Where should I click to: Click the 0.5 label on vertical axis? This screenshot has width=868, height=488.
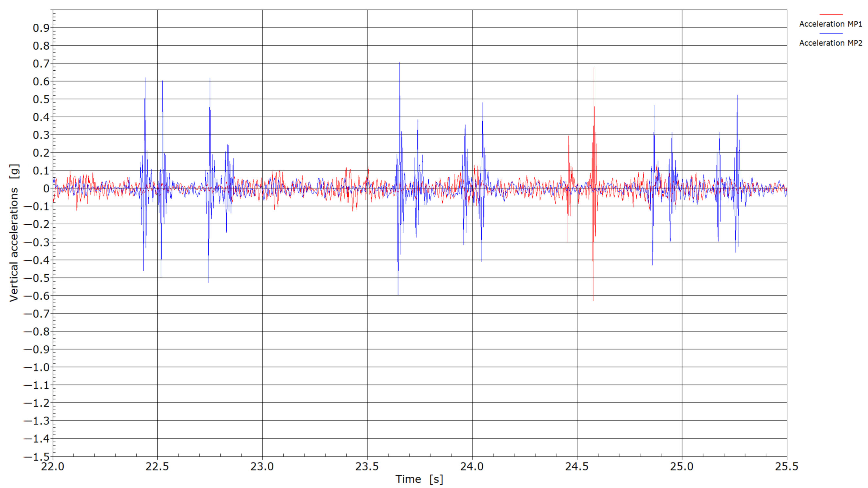(x=41, y=99)
